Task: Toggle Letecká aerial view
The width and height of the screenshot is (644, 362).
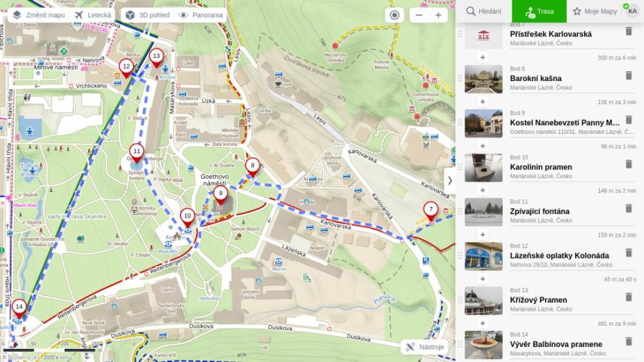Action: (93, 15)
